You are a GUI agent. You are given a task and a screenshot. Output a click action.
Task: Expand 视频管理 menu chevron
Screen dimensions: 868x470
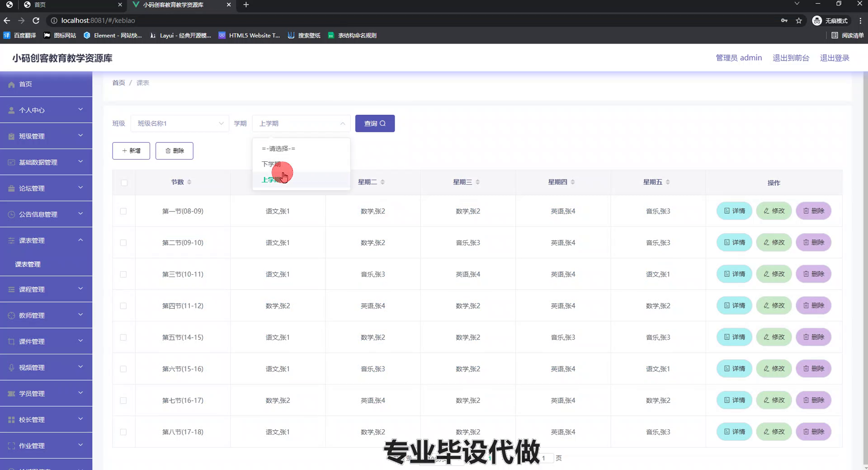click(80, 367)
